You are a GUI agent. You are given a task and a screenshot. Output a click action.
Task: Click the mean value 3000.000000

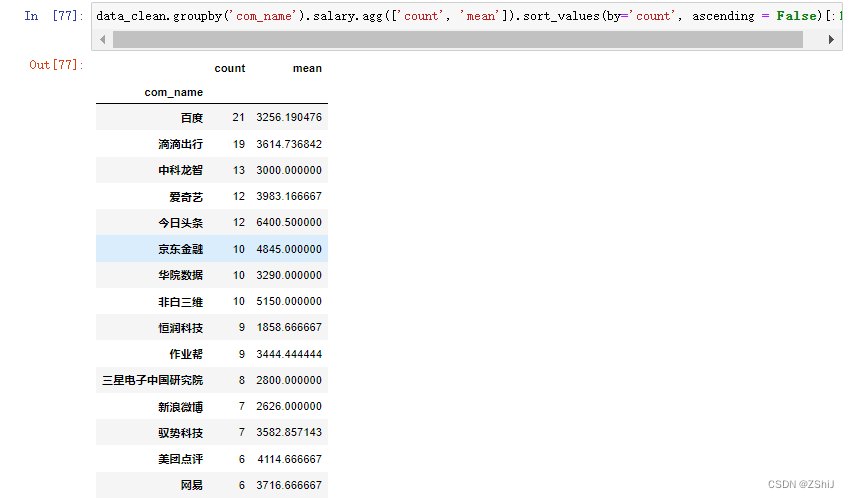[x=289, y=170]
